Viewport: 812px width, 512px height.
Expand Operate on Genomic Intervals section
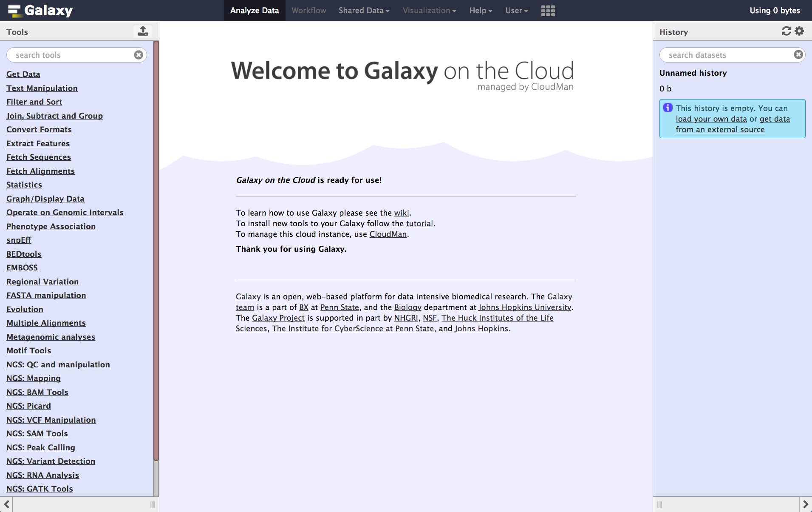(65, 212)
